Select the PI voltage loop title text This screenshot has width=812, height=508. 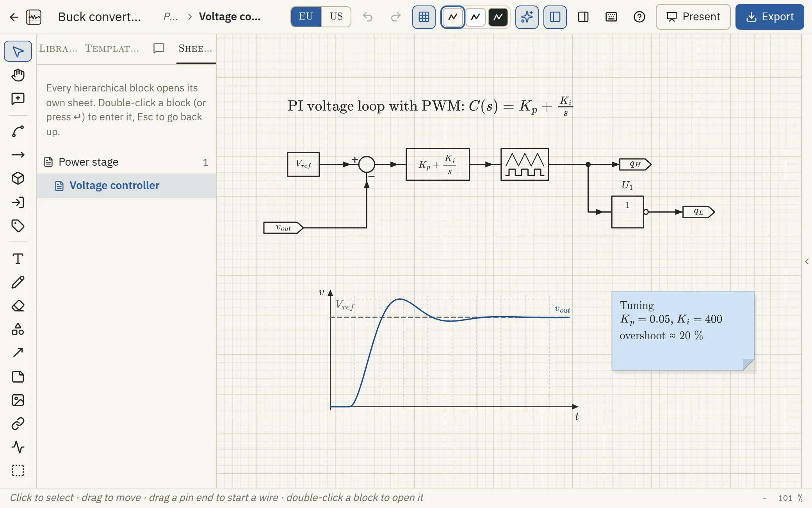[430, 106]
